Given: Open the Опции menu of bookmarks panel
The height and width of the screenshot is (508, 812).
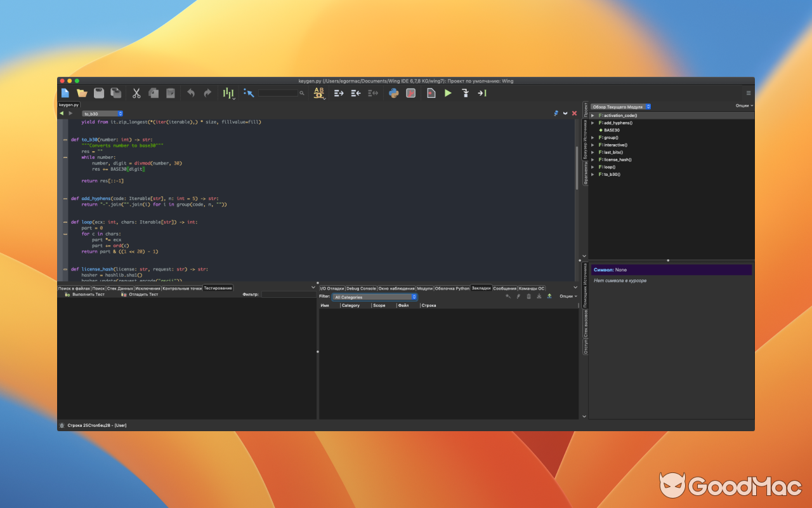Looking at the screenshot, I should pyautogui.click(x=566, y=296).
